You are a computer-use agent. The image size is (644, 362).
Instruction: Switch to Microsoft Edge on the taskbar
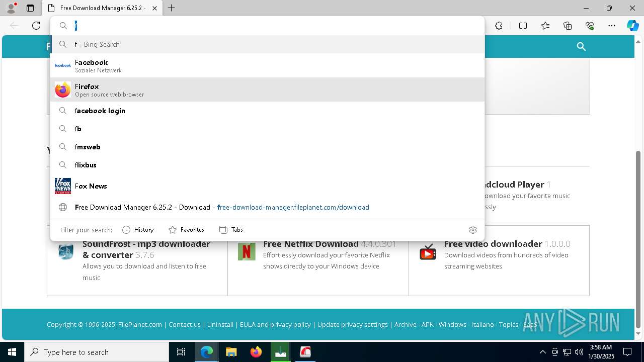point(207,352)
